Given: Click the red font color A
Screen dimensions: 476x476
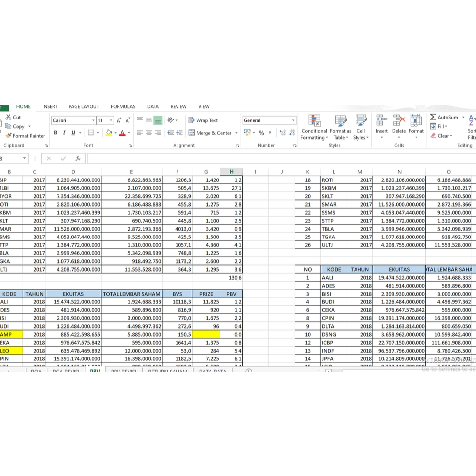Looking at the screenshot, I should (122, 133).
